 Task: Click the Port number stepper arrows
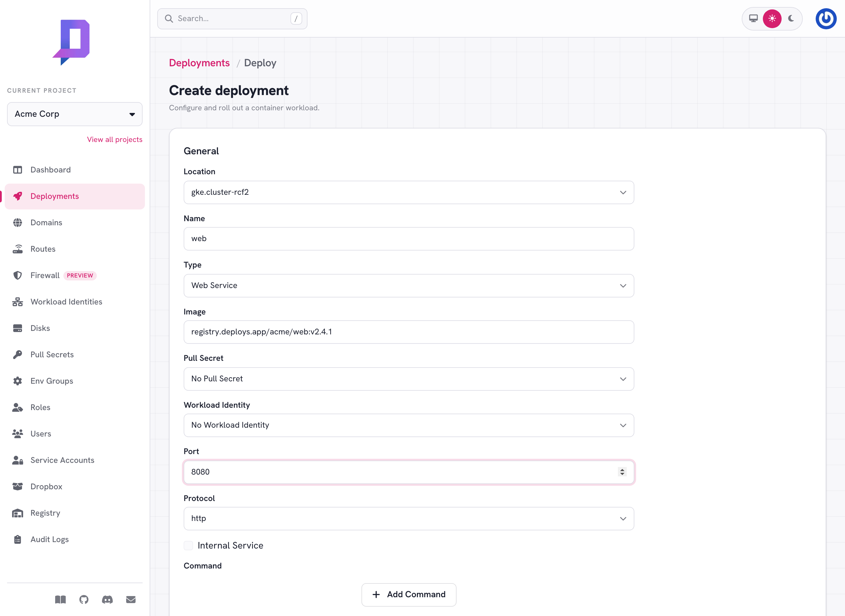pyautogui.click(x=622, y=472)
